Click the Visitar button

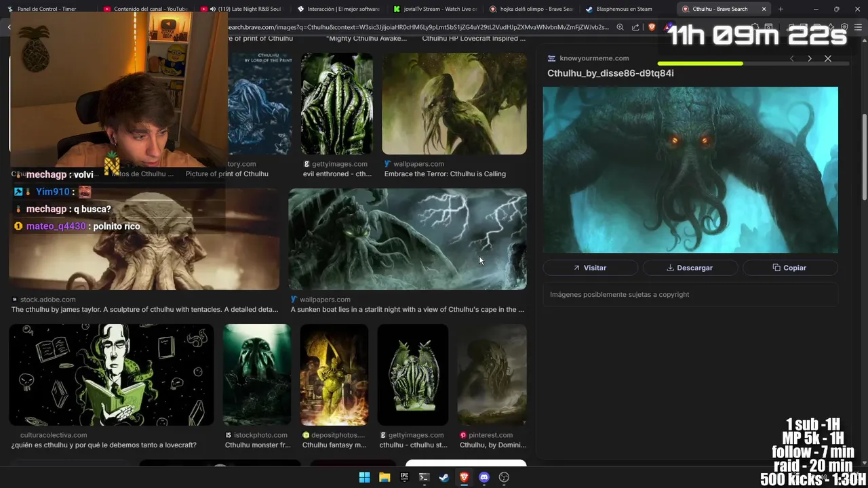(590, 268)
